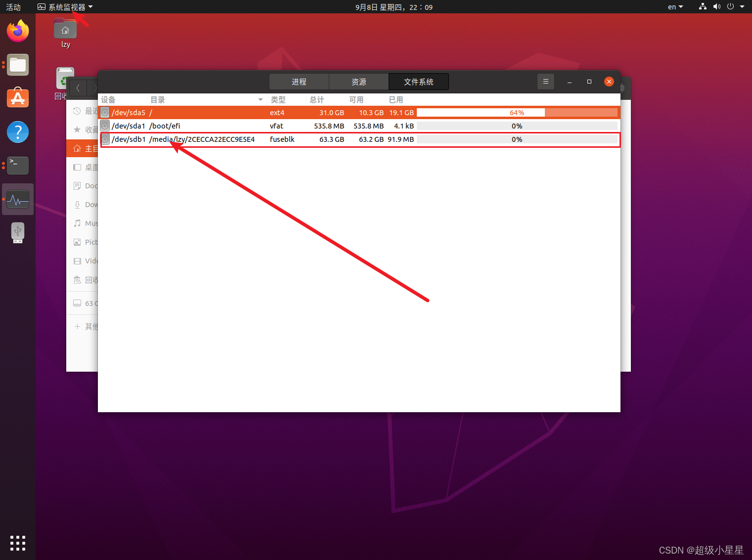
Task: Select the /dev/sda5 row
Action: pyautogui.click(x=359, y=113)
